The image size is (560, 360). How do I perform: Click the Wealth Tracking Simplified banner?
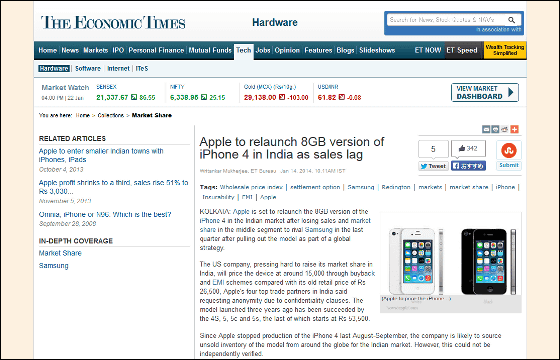pos(505,50)
